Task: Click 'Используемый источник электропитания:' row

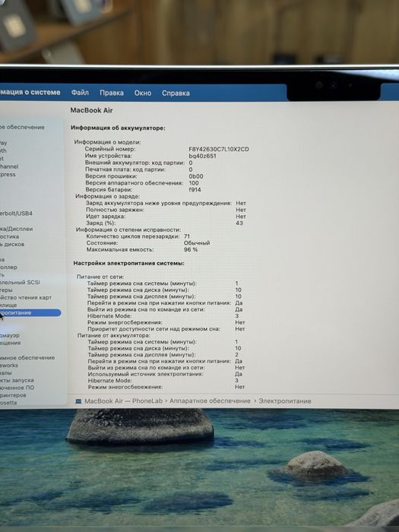Action: tap(165, 374)
